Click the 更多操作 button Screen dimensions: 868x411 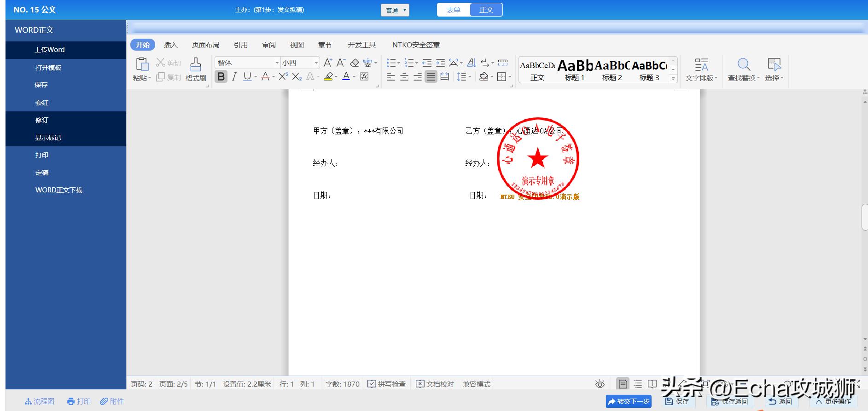pos(833,401)
